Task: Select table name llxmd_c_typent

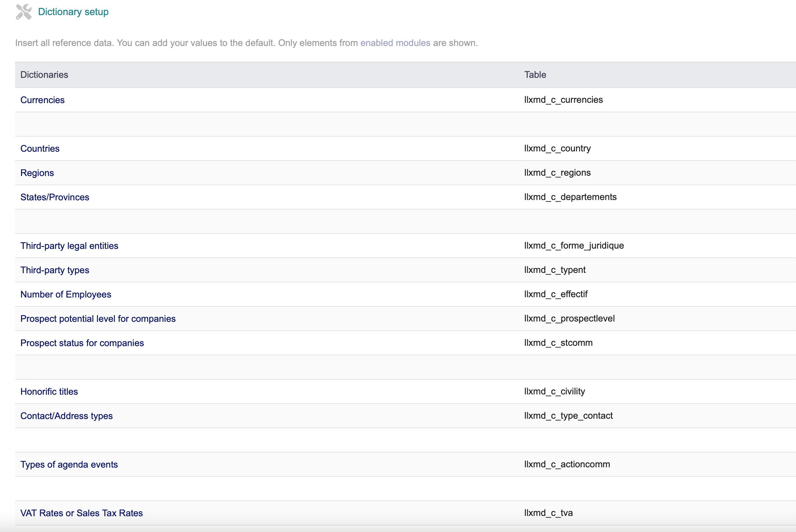Action: tap(555, 270)
